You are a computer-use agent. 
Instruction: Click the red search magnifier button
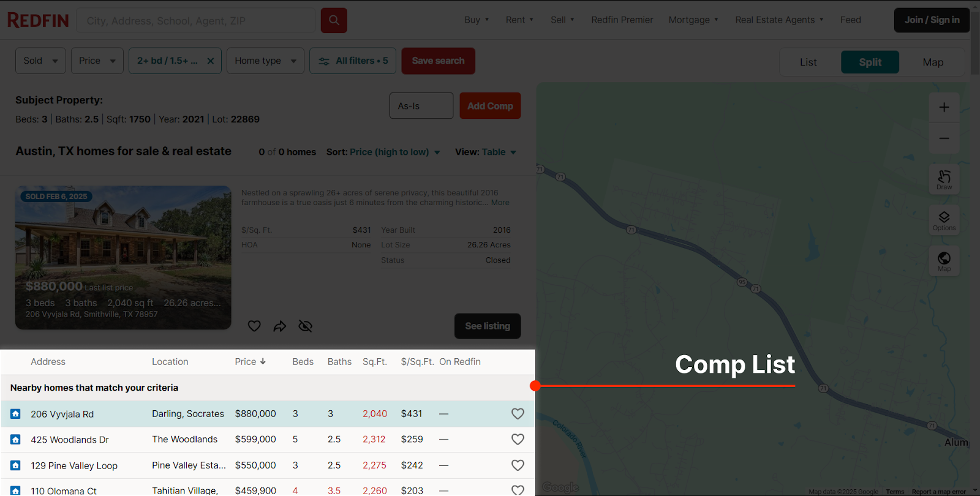click(334, 20)
